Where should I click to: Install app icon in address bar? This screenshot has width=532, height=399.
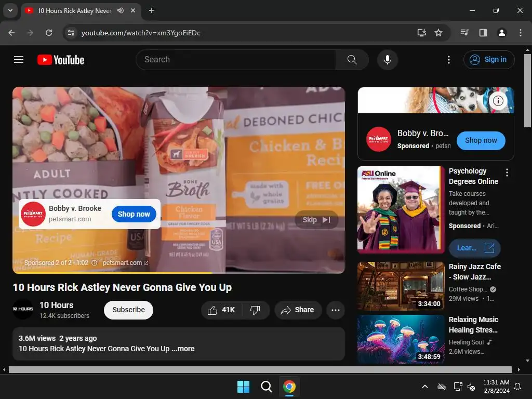(421, 33)
